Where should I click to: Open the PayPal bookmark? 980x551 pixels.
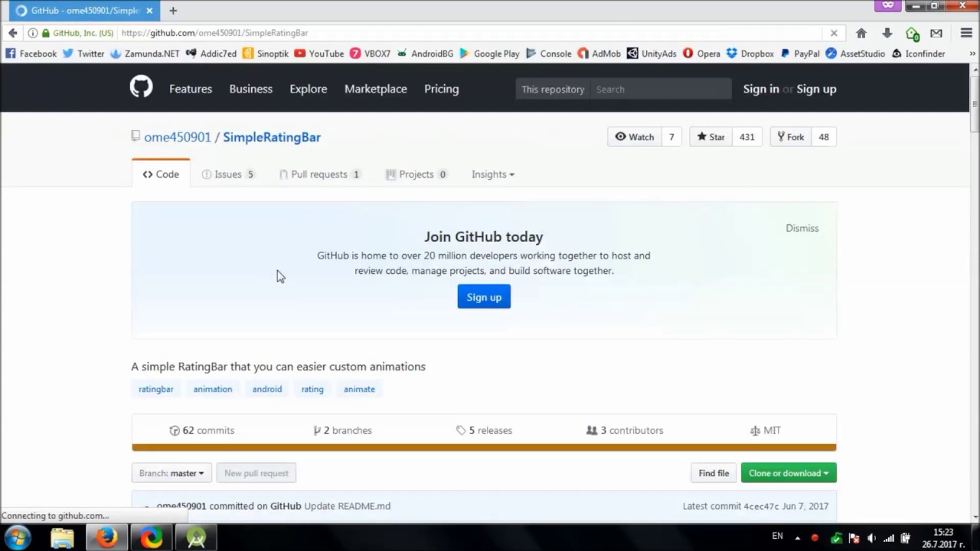(x=799, y=54)
